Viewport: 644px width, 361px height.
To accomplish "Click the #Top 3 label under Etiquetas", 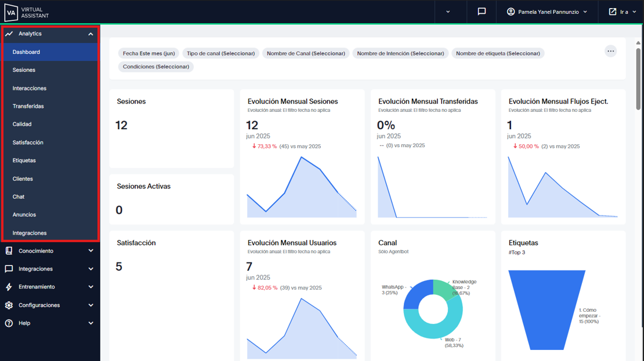I will (x=517, y=252).
